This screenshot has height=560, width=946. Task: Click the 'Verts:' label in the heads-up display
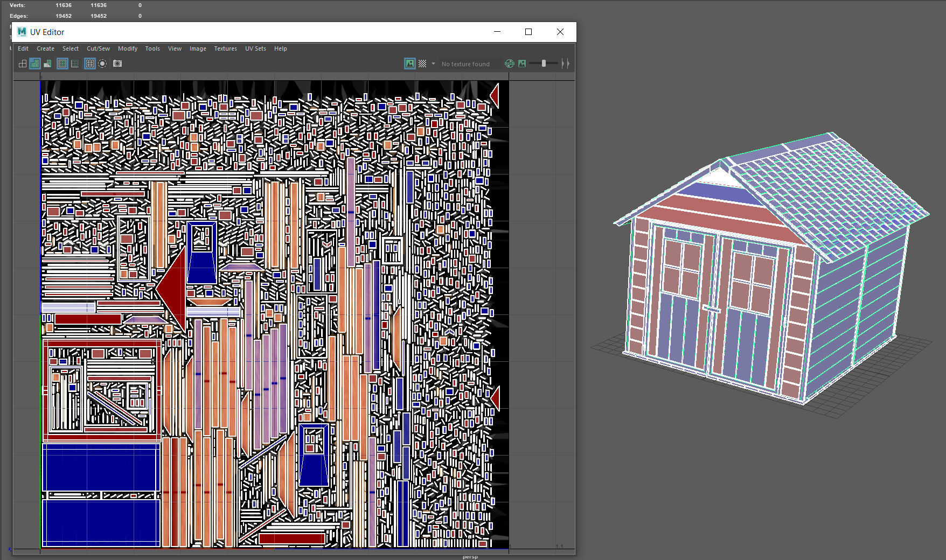click(x=17, y=5)
